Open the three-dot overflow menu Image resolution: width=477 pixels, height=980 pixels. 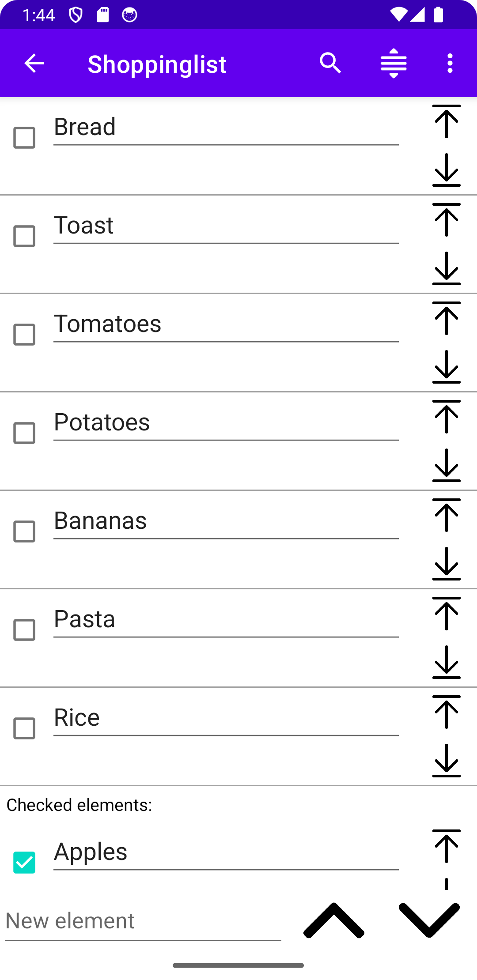450,64
